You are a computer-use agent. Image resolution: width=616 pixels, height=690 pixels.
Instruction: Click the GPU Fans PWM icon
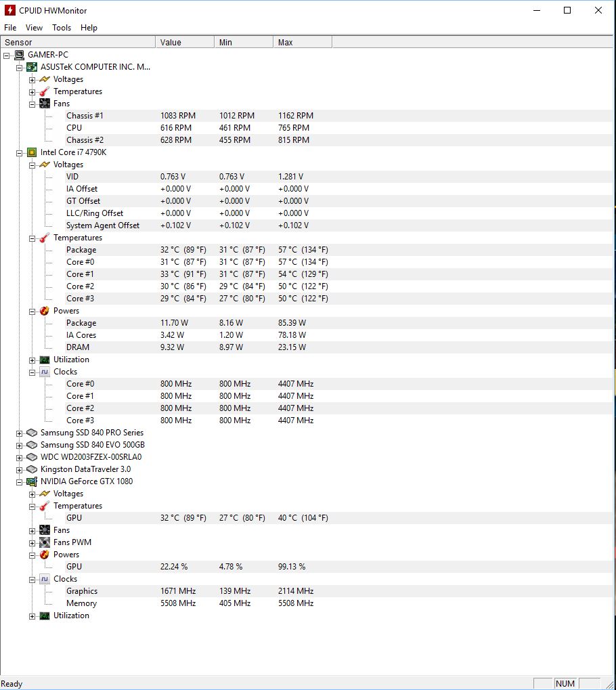coord(45,542)
